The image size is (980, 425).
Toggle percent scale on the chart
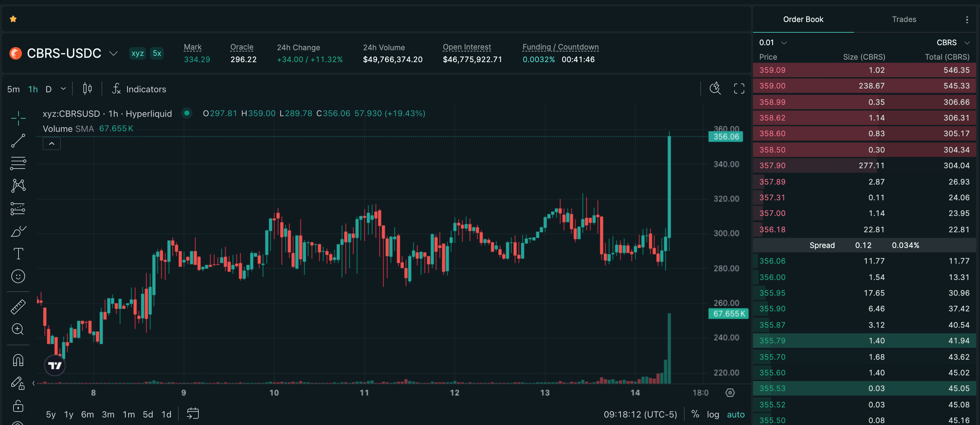pos(695,414)
